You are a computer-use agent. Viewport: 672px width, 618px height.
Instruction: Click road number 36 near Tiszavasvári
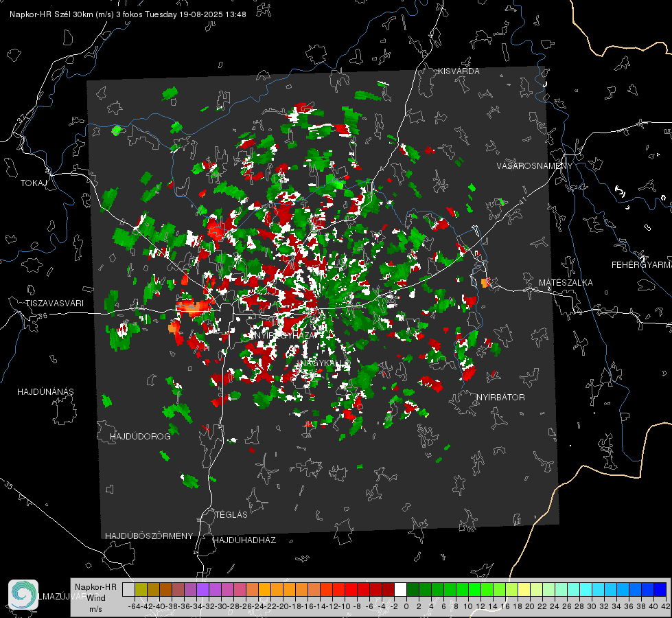(x=43, y=316)
